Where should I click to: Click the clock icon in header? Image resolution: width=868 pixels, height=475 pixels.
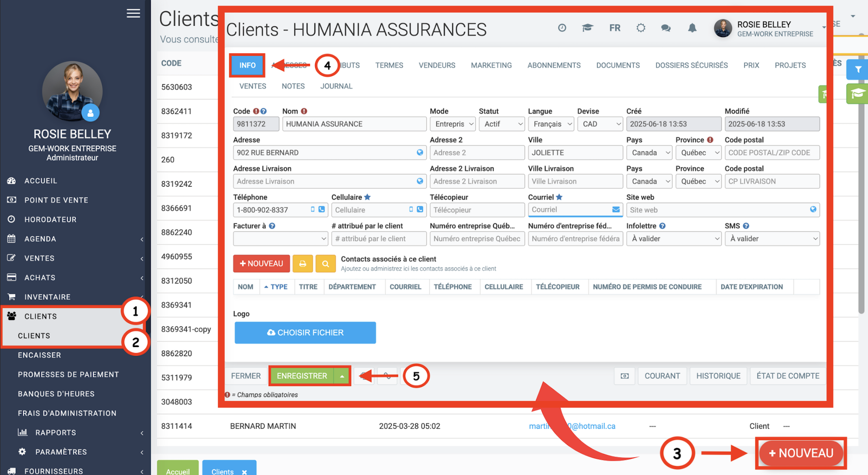click(562, 28)
